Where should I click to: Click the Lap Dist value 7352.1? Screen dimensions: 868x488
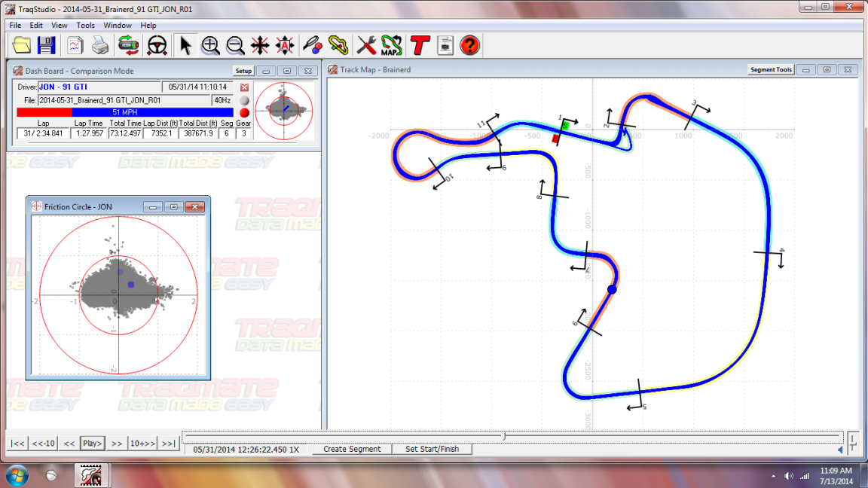point(161,133)
